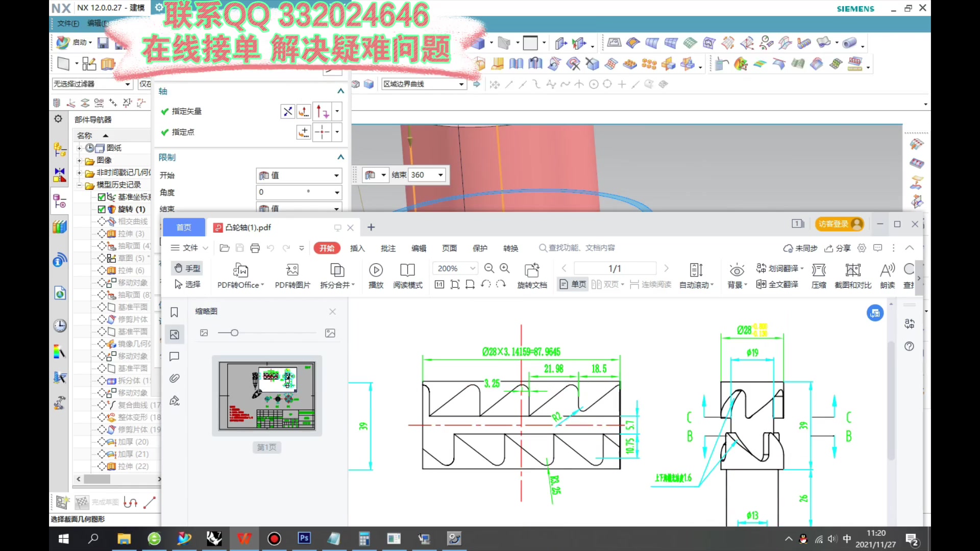
Task: Select the 单页 single page view
Action: (x=573, y=284)
